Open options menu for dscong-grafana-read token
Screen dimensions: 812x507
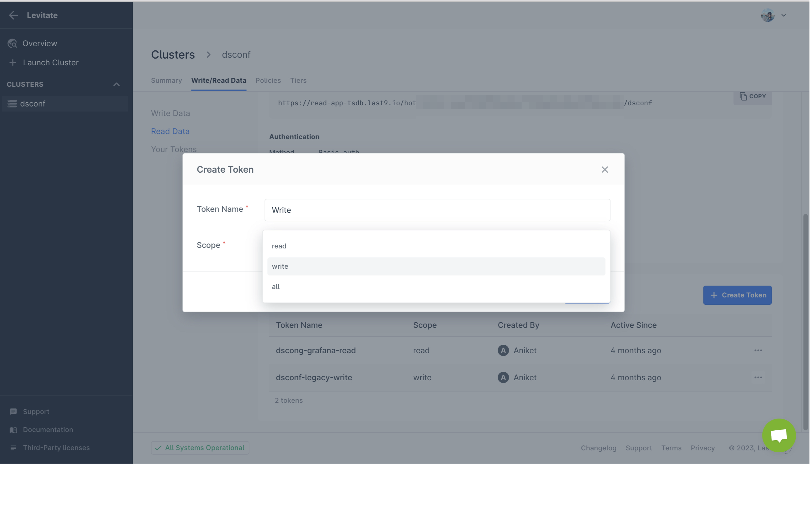coord(758,350)
